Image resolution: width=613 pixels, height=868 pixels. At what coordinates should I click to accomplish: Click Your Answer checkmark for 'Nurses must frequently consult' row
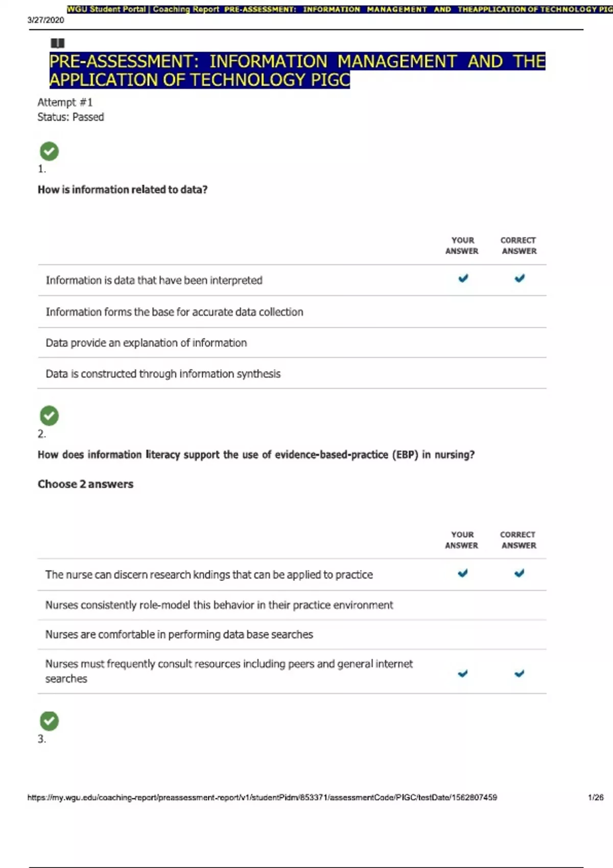click(x=463, y=673)
